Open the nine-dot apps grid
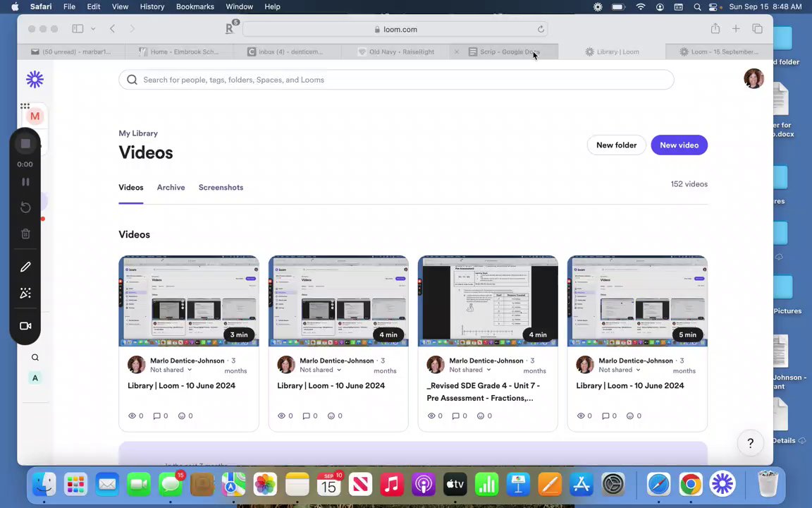Image resolution: width=812 pixels, height=508 pixels. pos(25,106)
